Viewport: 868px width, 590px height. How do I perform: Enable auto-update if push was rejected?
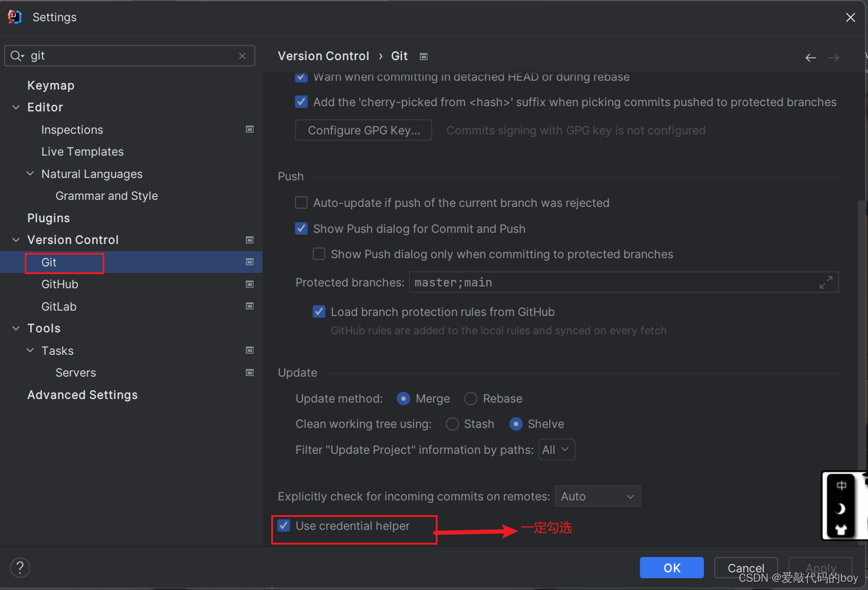301,203
